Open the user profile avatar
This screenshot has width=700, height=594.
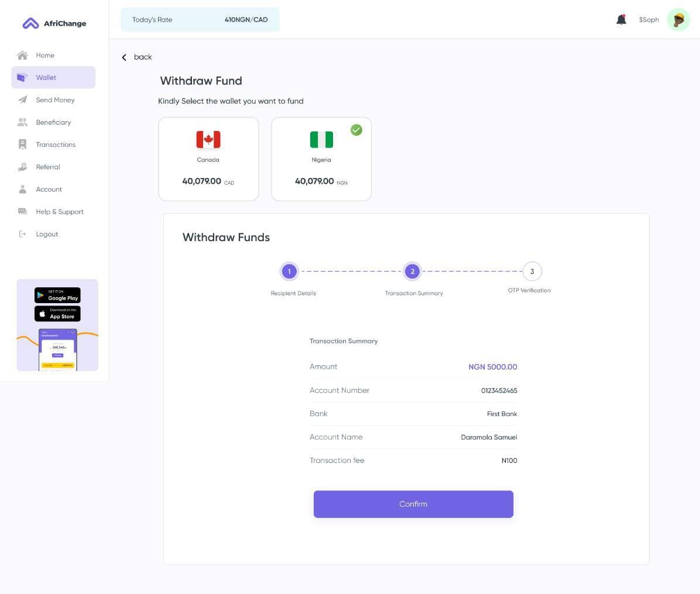pos(678,20)
